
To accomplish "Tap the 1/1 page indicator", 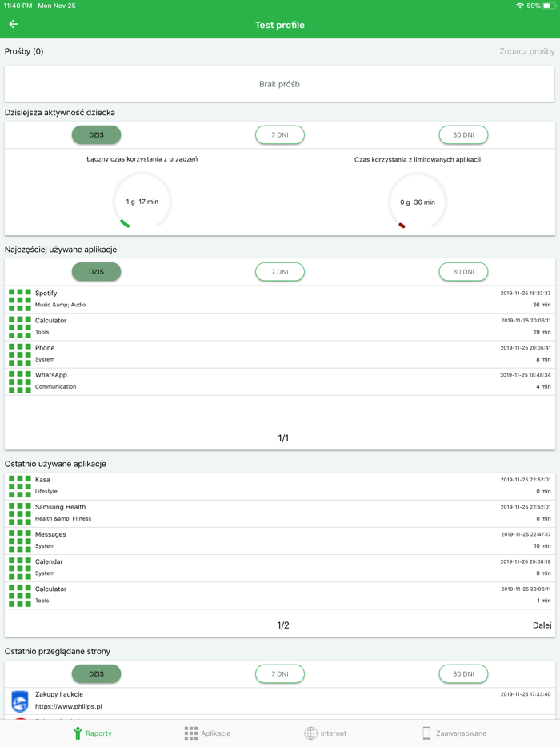I will (x=283, y=437).
